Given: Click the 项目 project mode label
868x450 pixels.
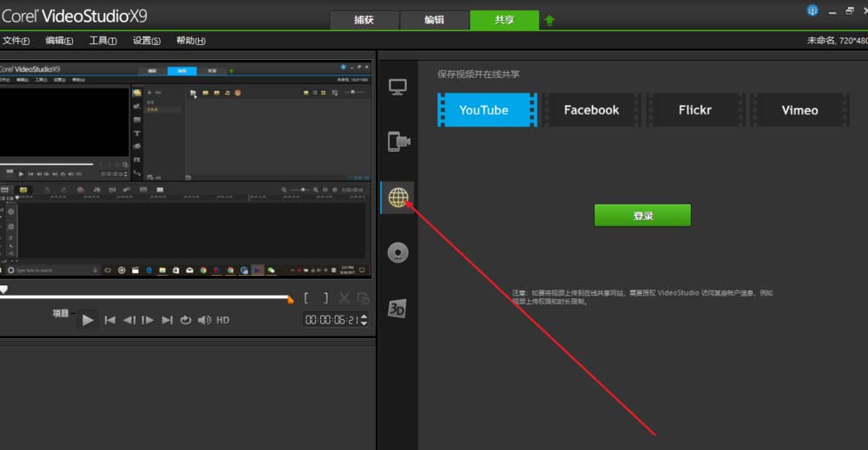Looking at the screenshot, I should tap(61, 313).
